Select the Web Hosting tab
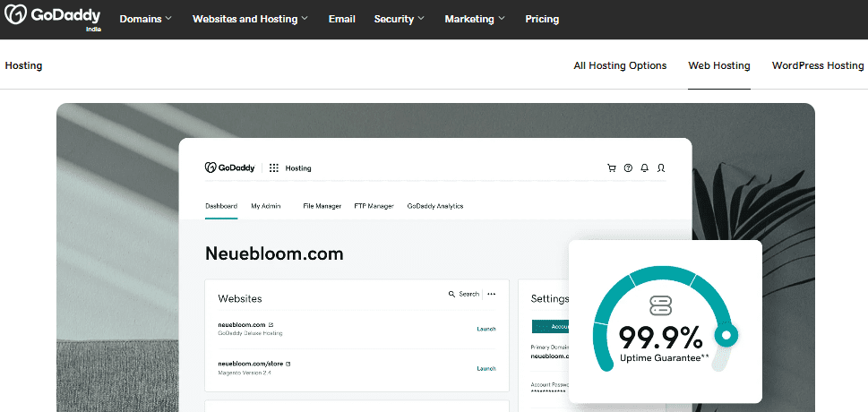Screen dimensions: 868x412 coord(719,65)
